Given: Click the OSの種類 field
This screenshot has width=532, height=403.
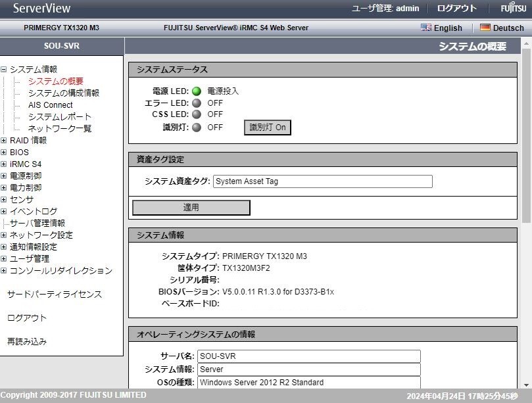Looking at the screenshot, I should click(309, 383).
